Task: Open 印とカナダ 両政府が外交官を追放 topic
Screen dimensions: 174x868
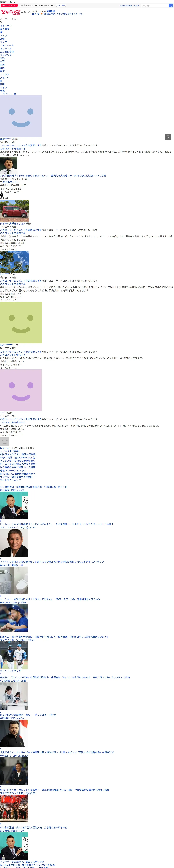Action: (18, 464)
